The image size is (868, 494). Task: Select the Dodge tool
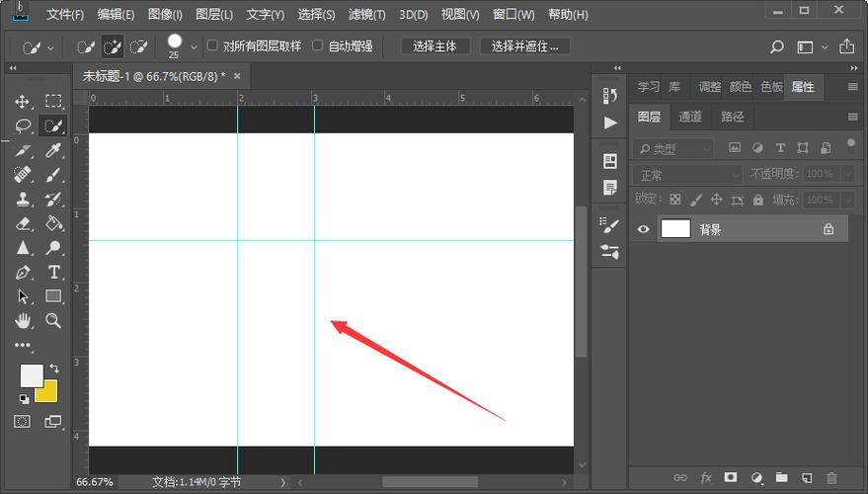point(53,248)
